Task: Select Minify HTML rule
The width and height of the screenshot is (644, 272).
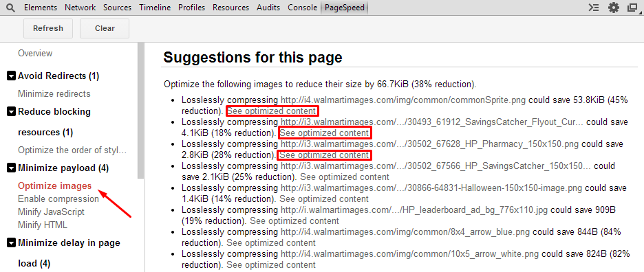Action: (x=42, y=225)
